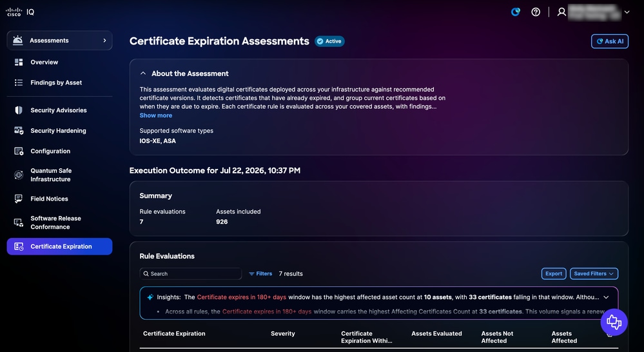
Task: Click the Findings by Asset list icon
Action: [x=19, y=83]
